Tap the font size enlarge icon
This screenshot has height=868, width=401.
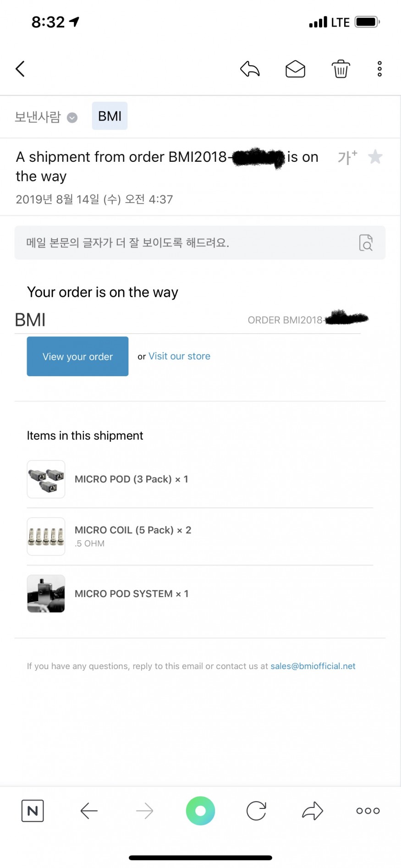(x=347, y=157)
